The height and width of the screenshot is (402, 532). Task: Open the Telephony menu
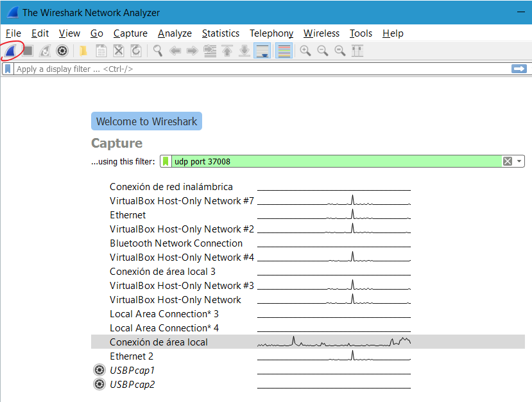271,33
